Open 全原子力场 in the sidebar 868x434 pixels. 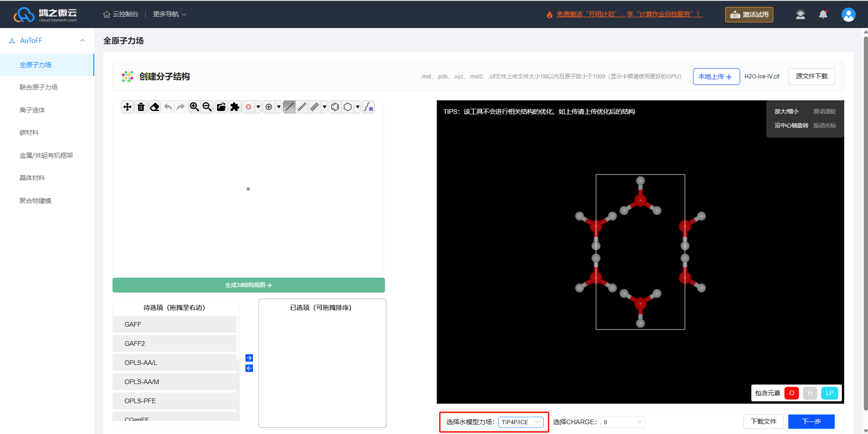[x=47, y=65]
